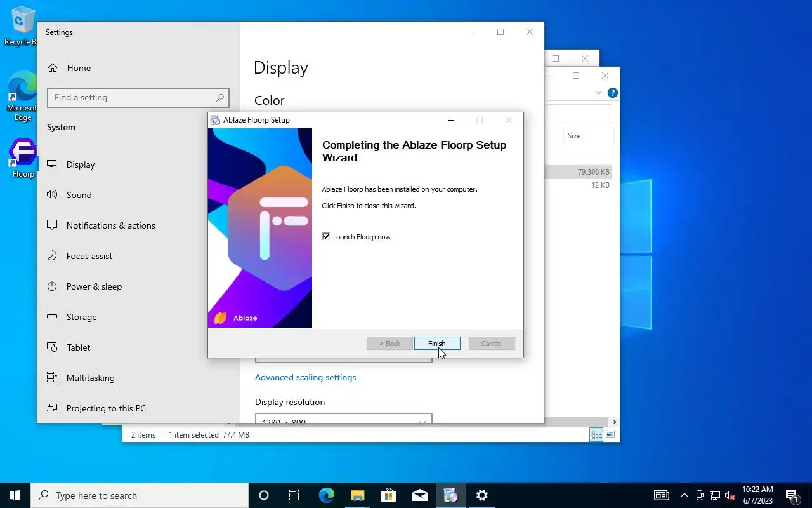This screenshot has height=508, width=812.
Task: Click the Settings gear on the taskbar
Action: pos(481,495)
